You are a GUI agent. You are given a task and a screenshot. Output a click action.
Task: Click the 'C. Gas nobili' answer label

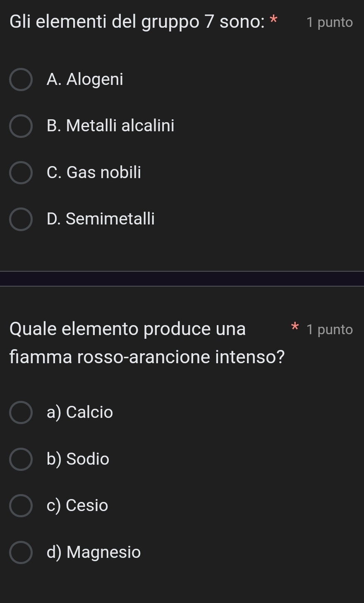pos(94,172)
